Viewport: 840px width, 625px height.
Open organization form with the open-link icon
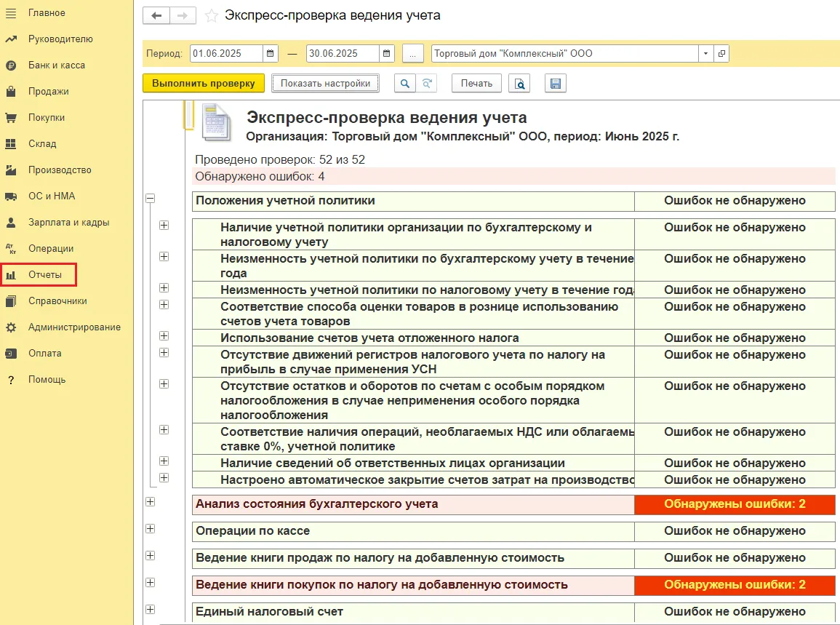721,54
